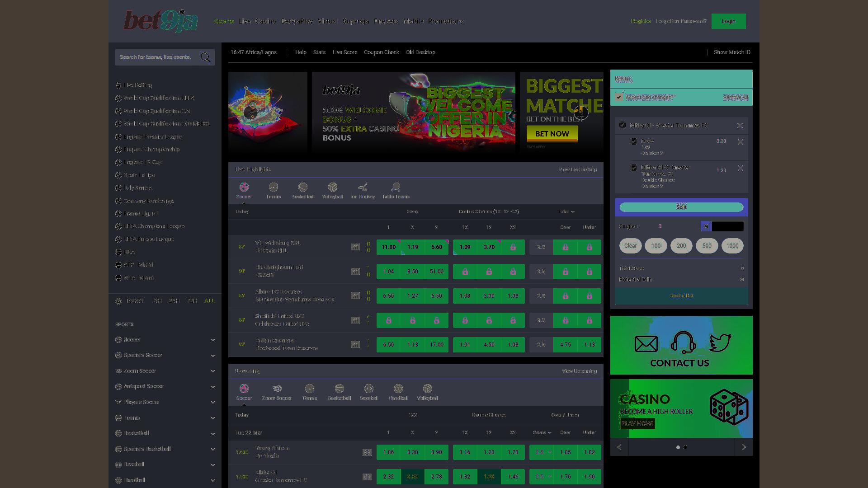Screen dimensions: 868x488
Task: Select Ice Hockey icon in Live Highlights
Action: pyautogui.click(x=363, y=187)
